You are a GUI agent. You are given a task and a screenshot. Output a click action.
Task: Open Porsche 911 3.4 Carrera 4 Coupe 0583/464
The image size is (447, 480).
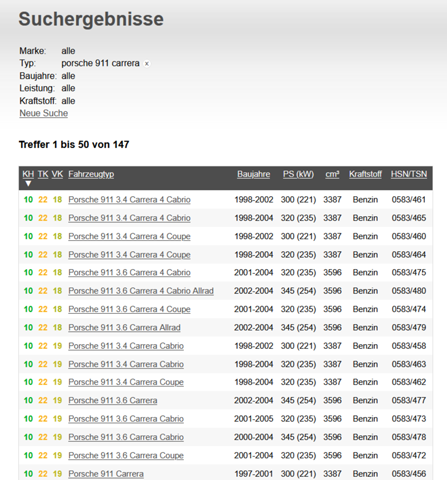tap(129, 255)
